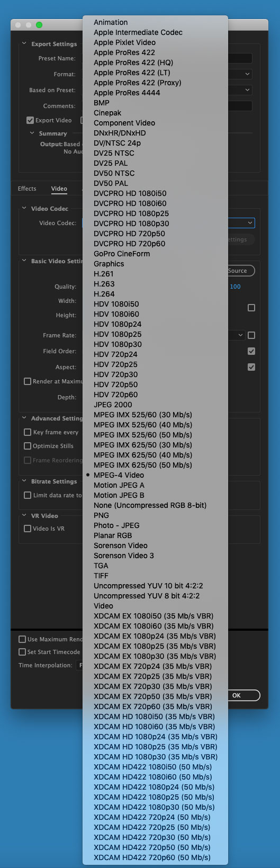Click the Quality value 100
The height and width of the screenshot is (868, 280).
coord(235,287)
